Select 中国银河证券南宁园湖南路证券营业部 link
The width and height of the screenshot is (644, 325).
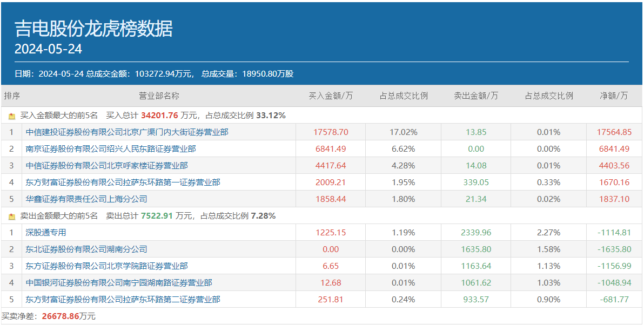coord(119,283)
